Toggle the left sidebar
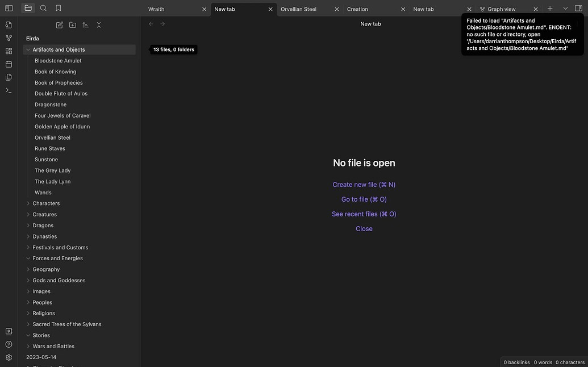The image size is (588, 367). pos(9,8)
